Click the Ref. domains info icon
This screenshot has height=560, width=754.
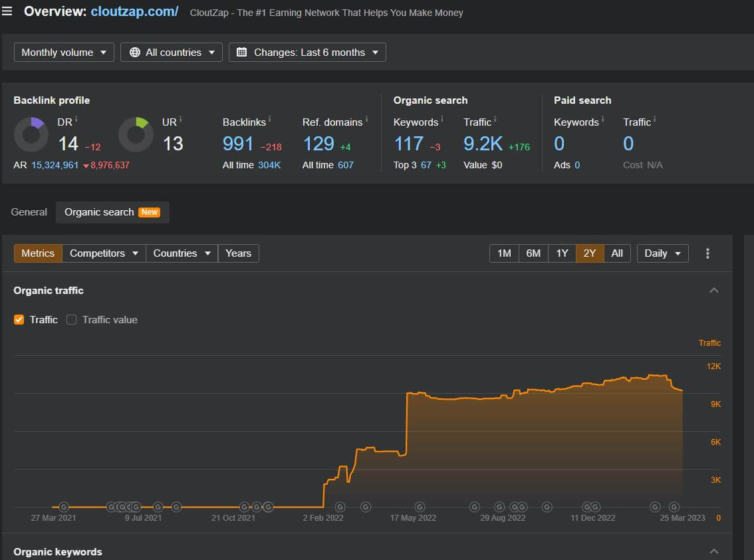coord(366,120)
